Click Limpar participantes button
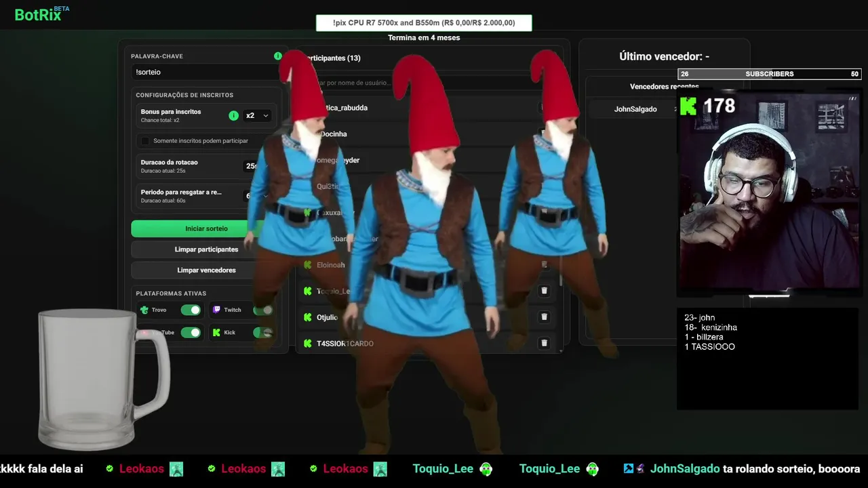The height and width of the screenshot is (488, 868). click(206, 249)
